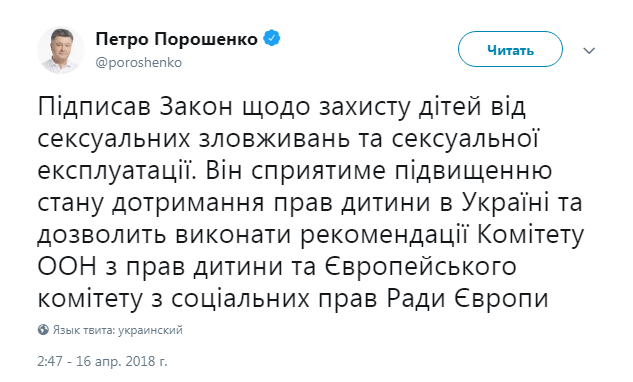
Task: Open Петро Порошенко profile avatar photo
Action: pyautogui.click(x=61, y=50)
